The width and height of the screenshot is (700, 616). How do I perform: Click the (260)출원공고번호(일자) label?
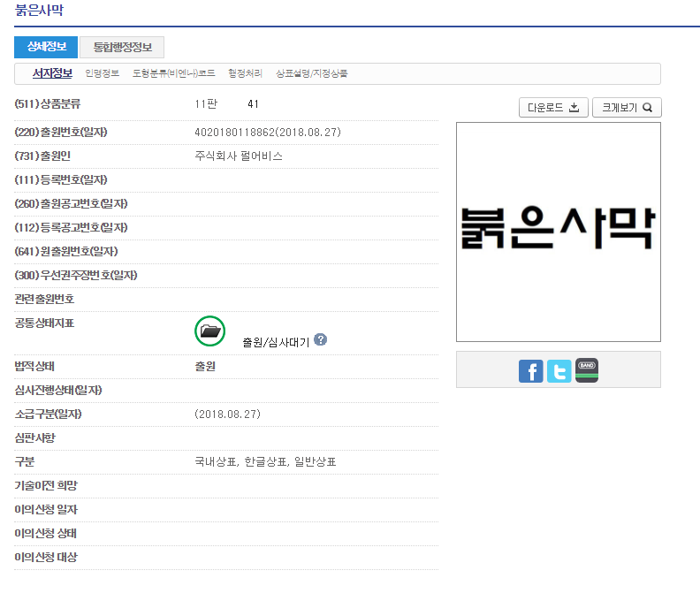71,203
